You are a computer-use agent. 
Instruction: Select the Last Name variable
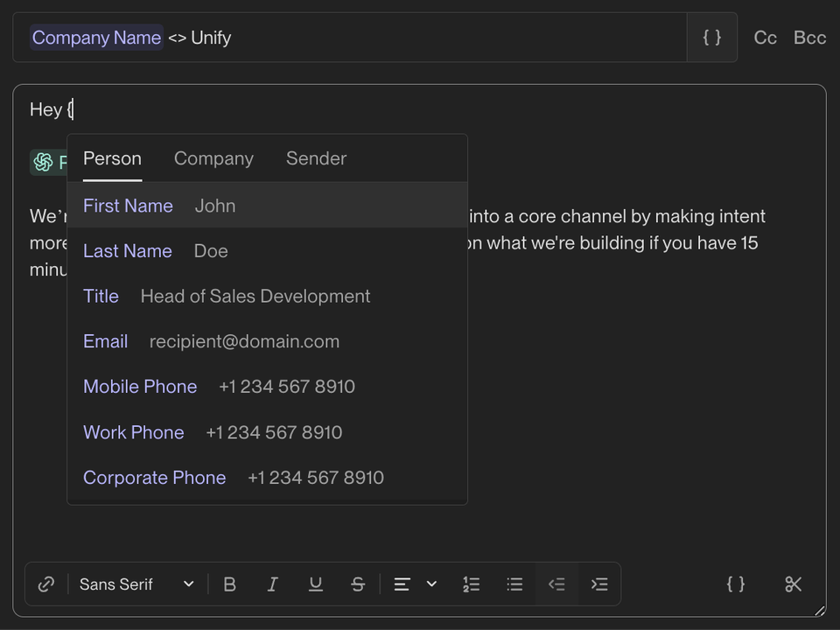[268, 251]
